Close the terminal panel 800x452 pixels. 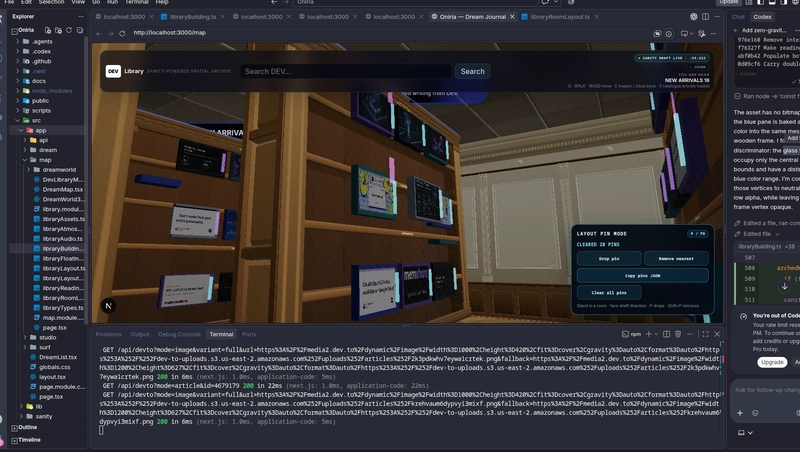[x=717, y=334]
